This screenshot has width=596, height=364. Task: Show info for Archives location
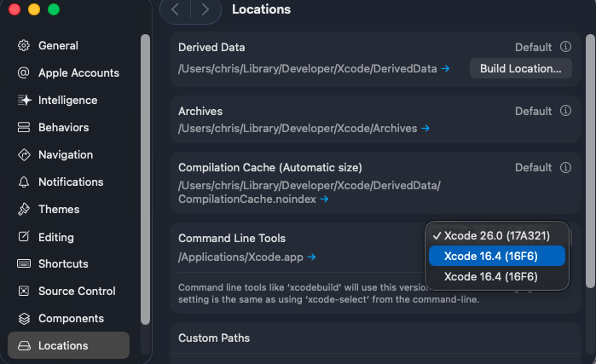pos(565,111)
